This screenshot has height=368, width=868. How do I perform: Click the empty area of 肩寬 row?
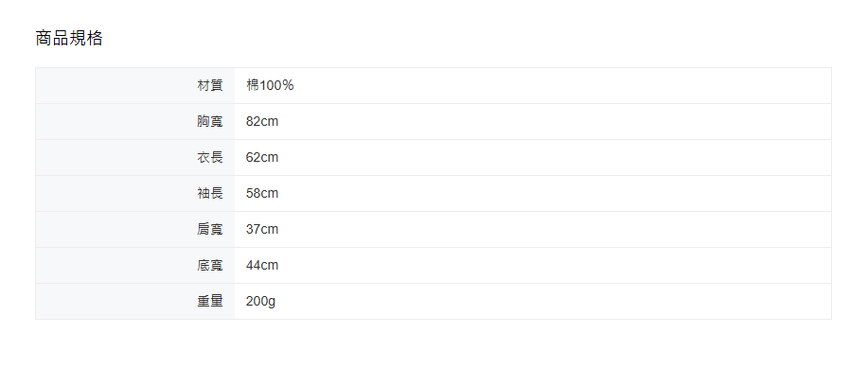(555, 230)
